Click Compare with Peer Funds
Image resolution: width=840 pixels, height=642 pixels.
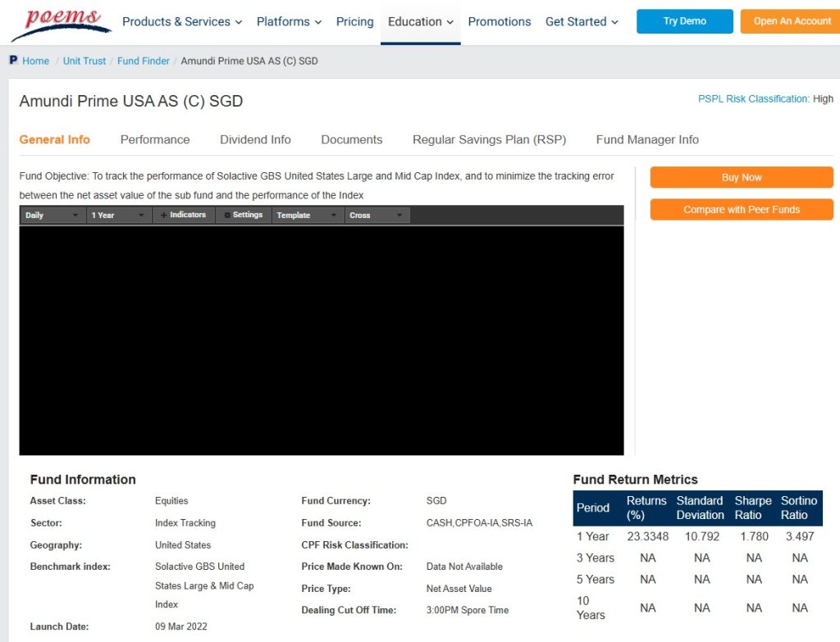click(742, 209)
